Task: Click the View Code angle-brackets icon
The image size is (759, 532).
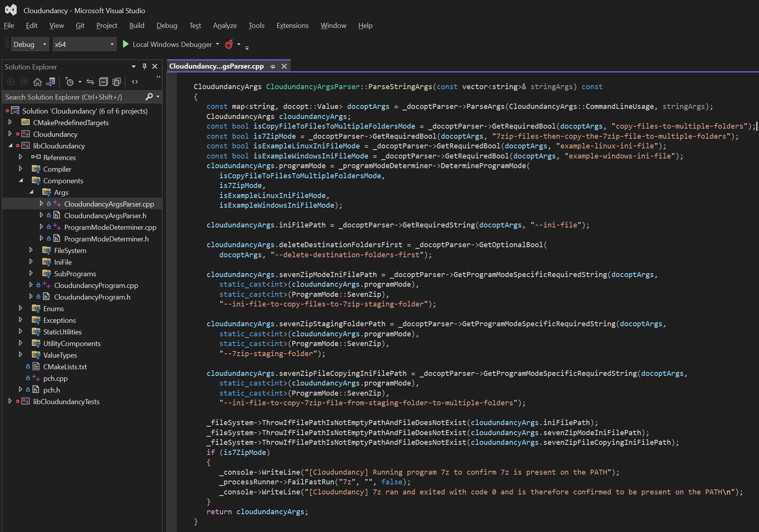Action: coord(135,82)
